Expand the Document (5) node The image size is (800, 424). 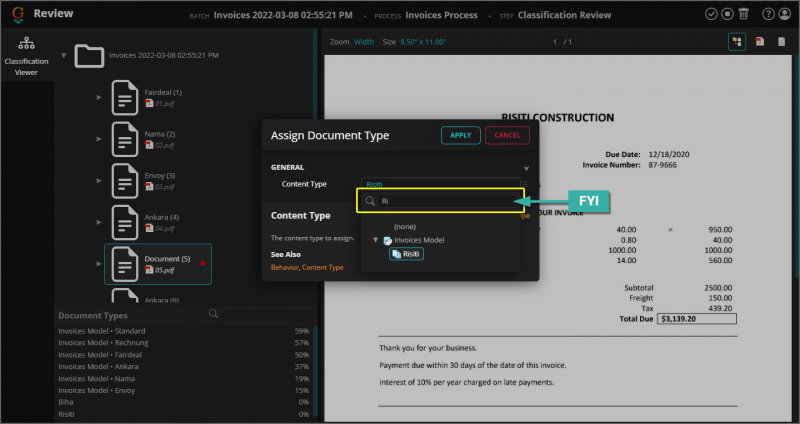pos(99,264)
